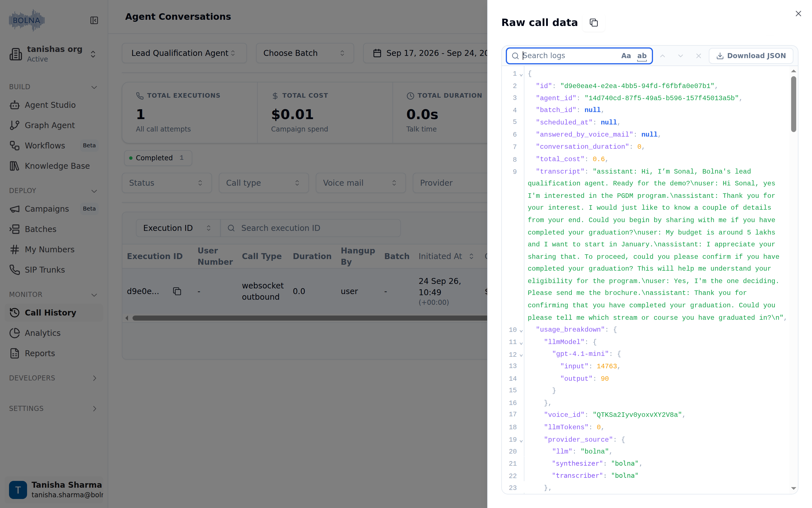The height and width of the screenshot is (508, 812).
Task: Open Lead Qualification Agent dropdown
Action: tap(184, 53)
